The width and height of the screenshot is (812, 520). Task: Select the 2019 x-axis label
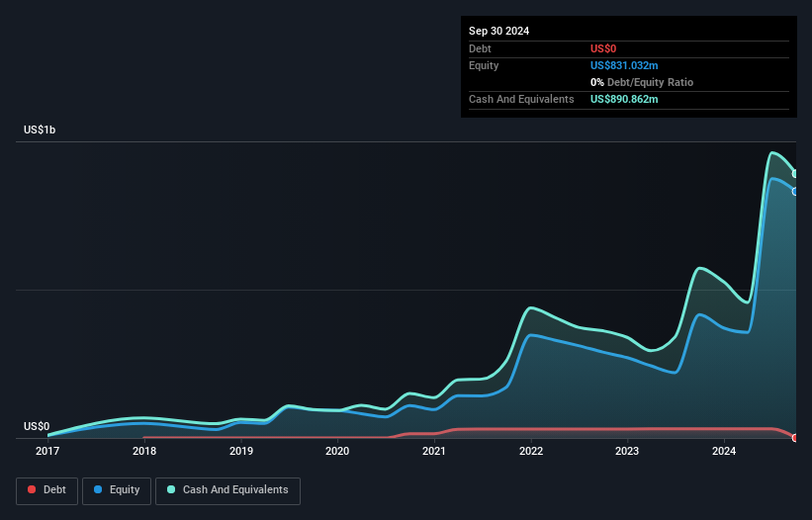click(241, 451)
